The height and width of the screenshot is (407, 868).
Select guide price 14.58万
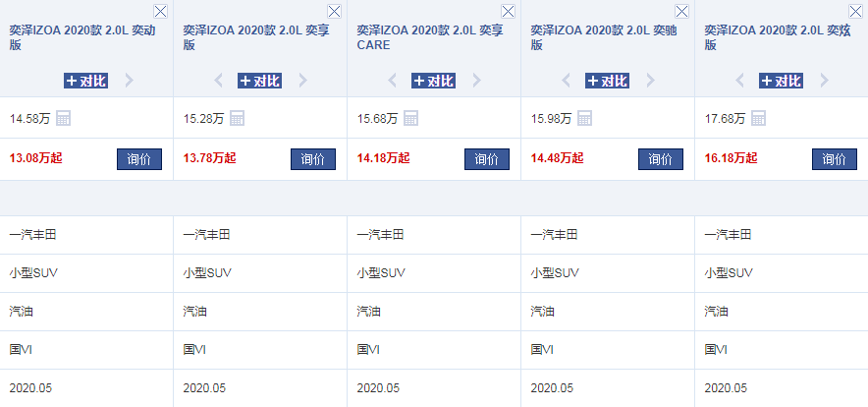29,119
